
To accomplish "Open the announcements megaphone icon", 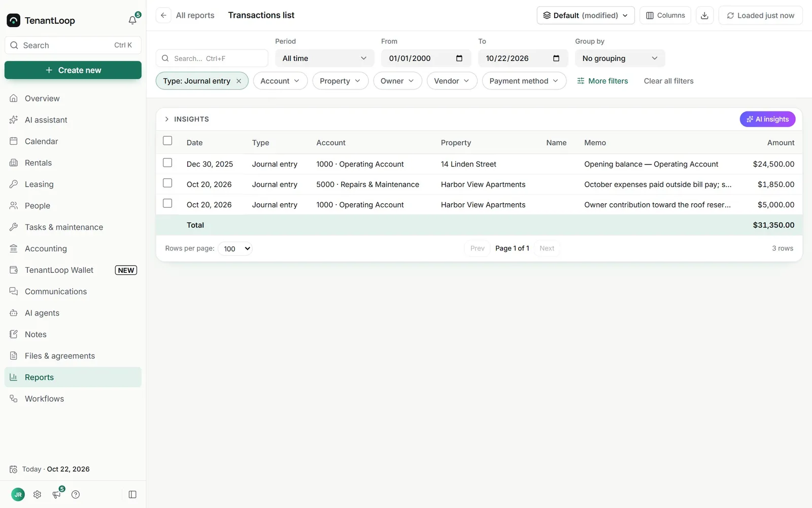I will tap(56, 494).
